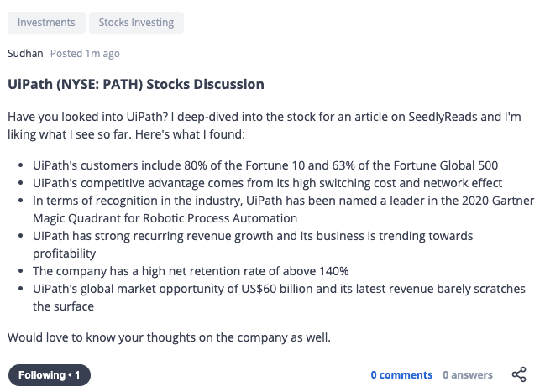Click the Posted 1m ago timestamp

pyautogui.click(x=85, y=54)
